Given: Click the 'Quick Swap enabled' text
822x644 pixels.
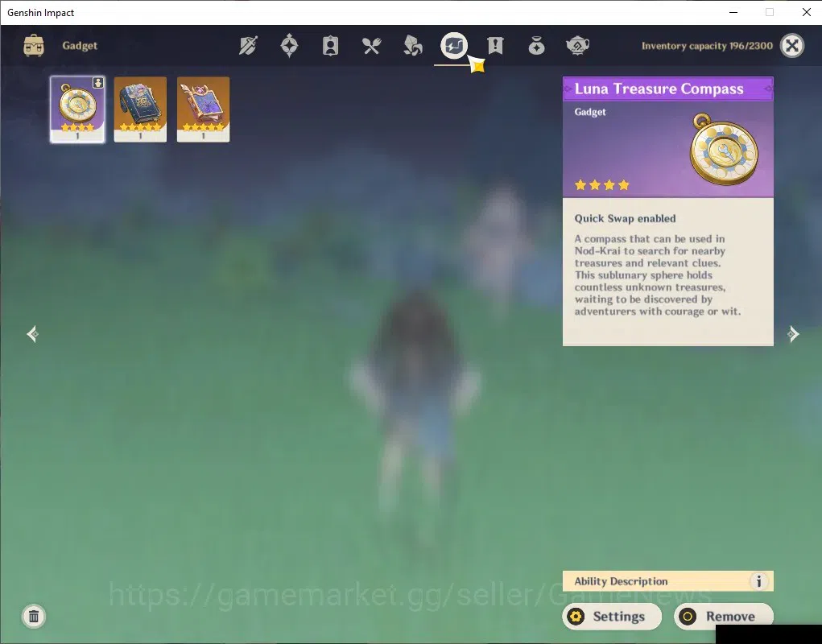Looking at the screenshot, I should pyautogui.click(x=625, y=218).
